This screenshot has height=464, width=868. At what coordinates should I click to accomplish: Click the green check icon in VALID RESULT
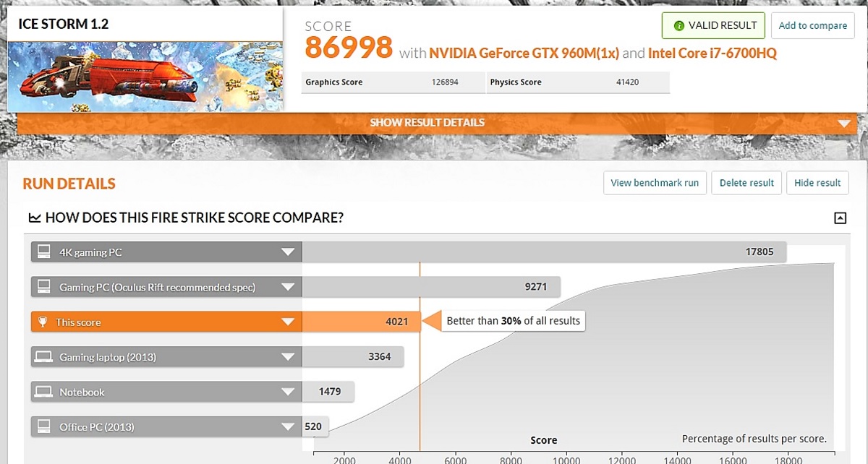[x=678, y=25]
